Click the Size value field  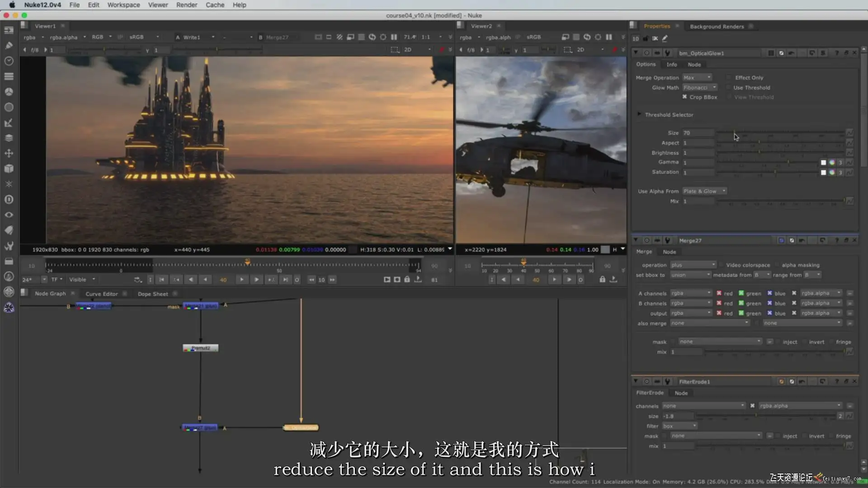click(698, 133)
